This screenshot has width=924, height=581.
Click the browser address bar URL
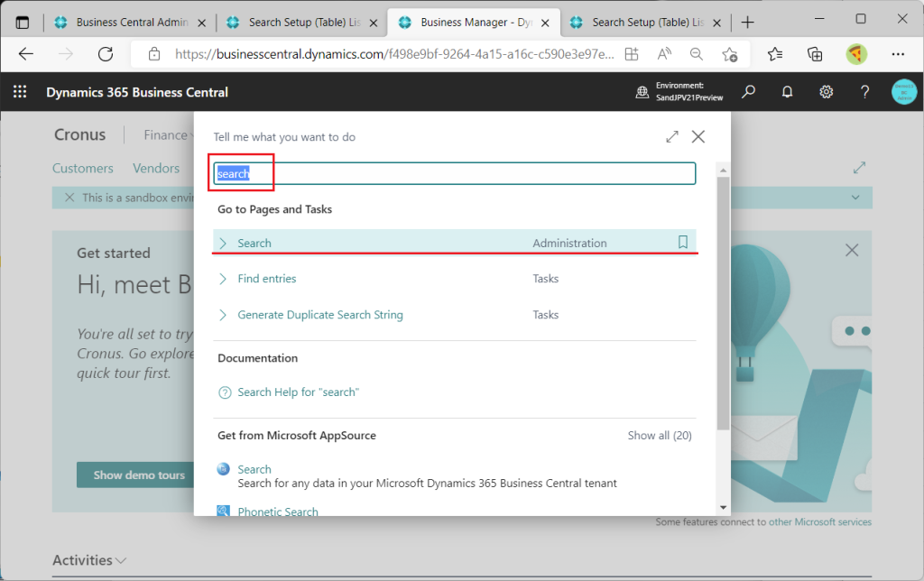point(394,54)
